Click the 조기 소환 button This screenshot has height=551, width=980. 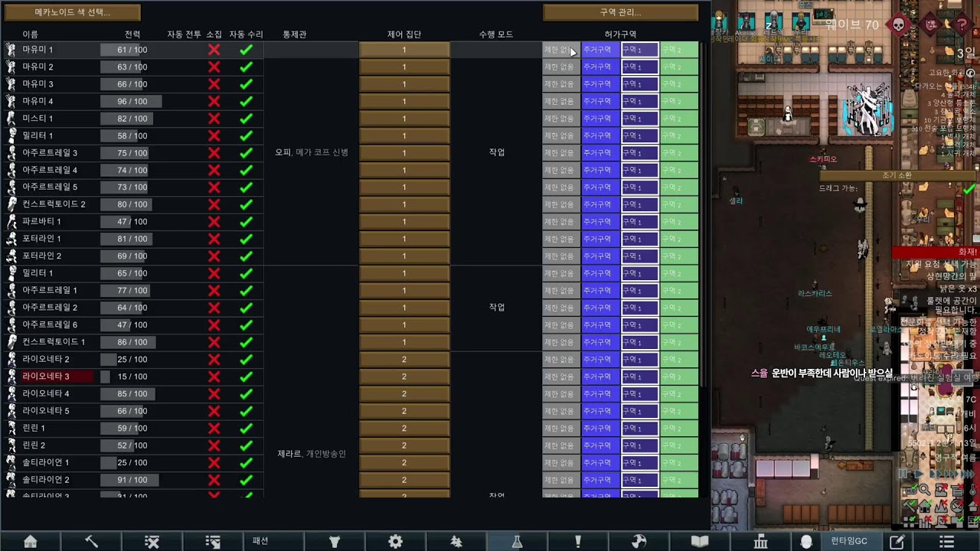(x=897, y=175)
